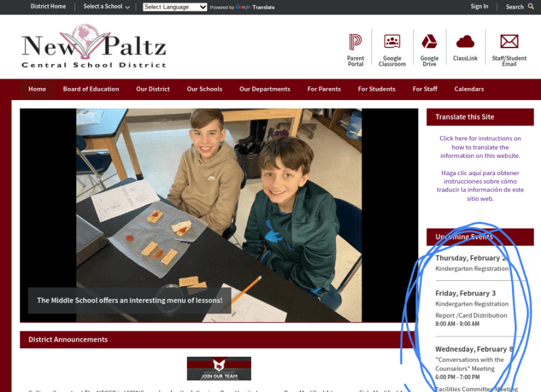Open Staff/Student Email envelope icon
The width and height of the screenshot is (541, 392).
[x=509, y=42]
